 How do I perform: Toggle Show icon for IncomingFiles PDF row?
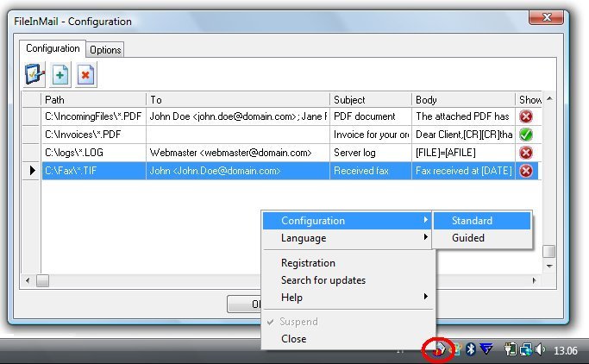click(526, 116)
